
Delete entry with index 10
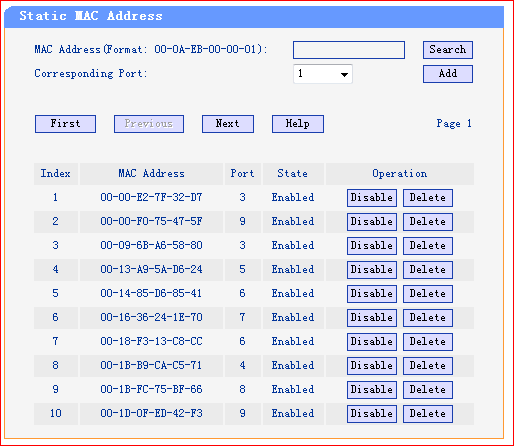428,414
